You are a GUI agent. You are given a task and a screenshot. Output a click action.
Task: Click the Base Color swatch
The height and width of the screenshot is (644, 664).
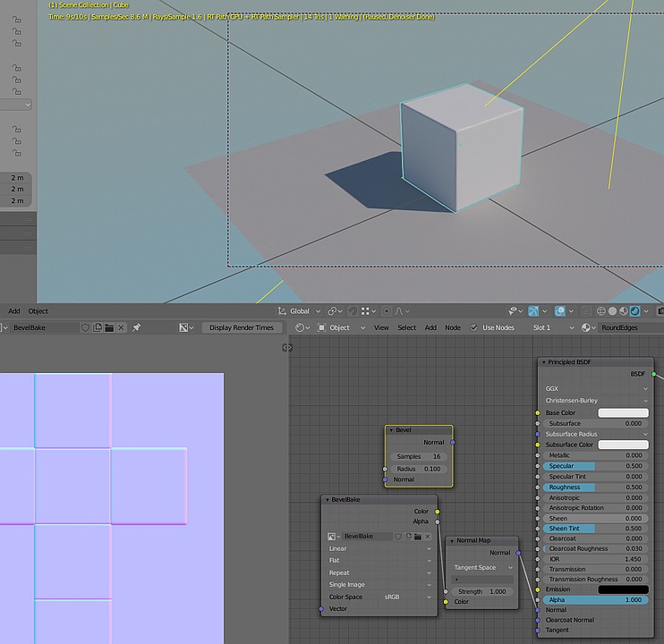click(623, 412)
